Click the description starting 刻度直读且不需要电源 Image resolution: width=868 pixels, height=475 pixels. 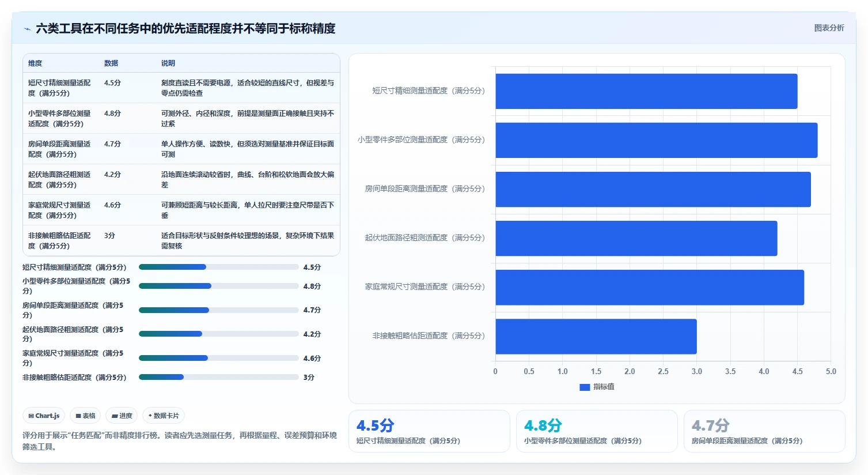tap(248, 88)
